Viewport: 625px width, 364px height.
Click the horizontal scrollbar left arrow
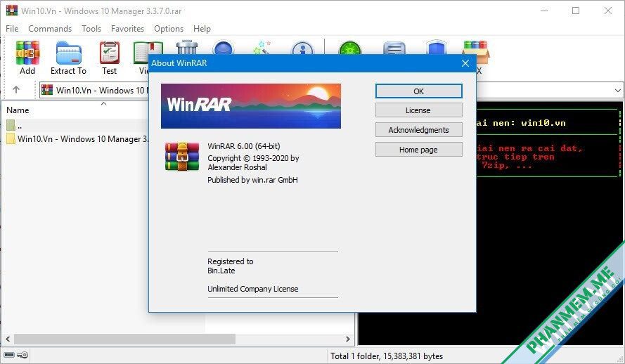[8, 339]
